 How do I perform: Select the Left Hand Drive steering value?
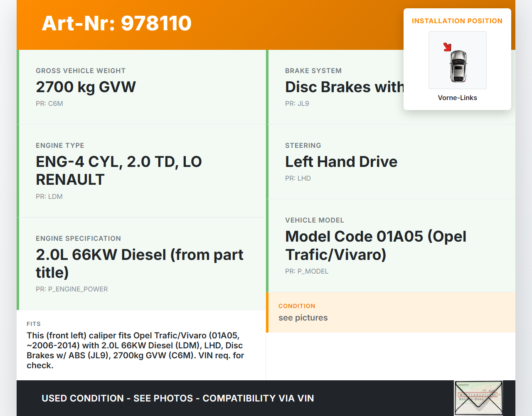(x=341, y=162)
